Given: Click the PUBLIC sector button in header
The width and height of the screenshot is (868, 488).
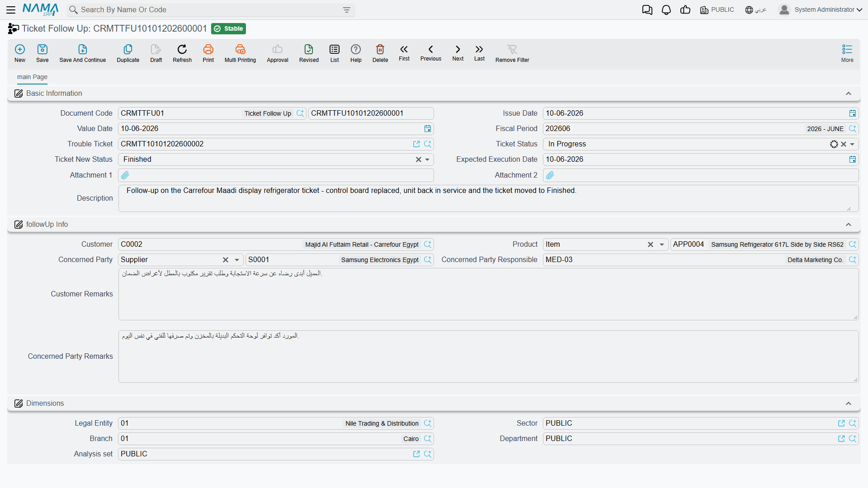Looking at the screenshot, I should [x=717, y=10].
